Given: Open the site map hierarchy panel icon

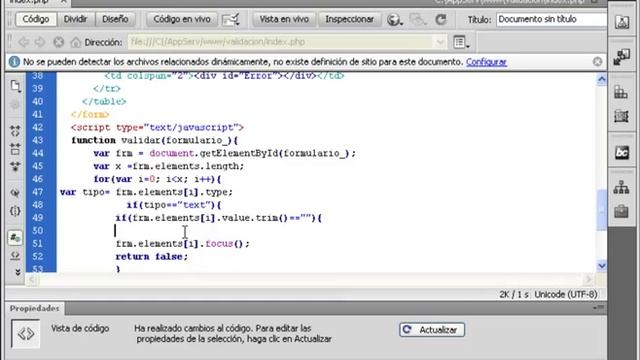Looking at the screenshot, I should pyautogui.click(x=621, y=188).
